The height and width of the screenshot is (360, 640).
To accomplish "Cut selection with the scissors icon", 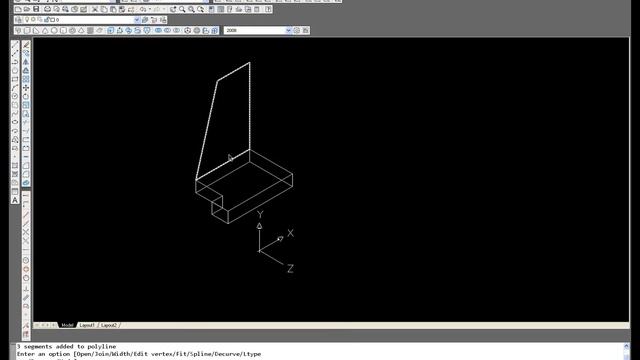I will [x=95, y=9].
